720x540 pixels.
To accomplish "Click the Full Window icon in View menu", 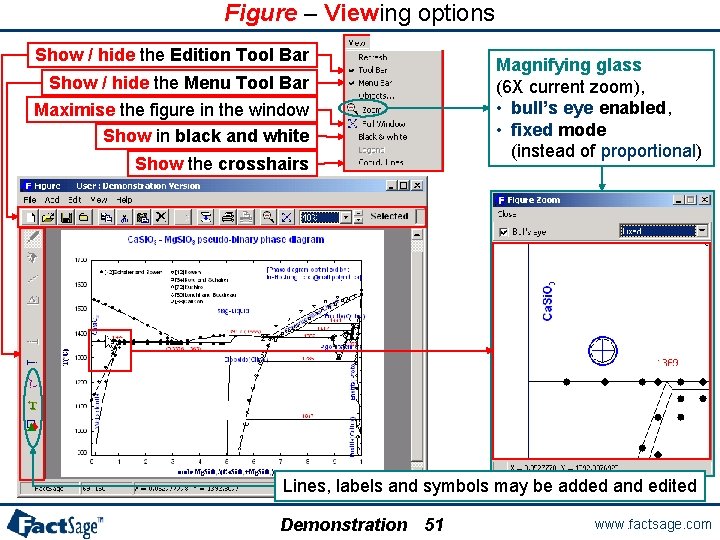I will 352,124.
